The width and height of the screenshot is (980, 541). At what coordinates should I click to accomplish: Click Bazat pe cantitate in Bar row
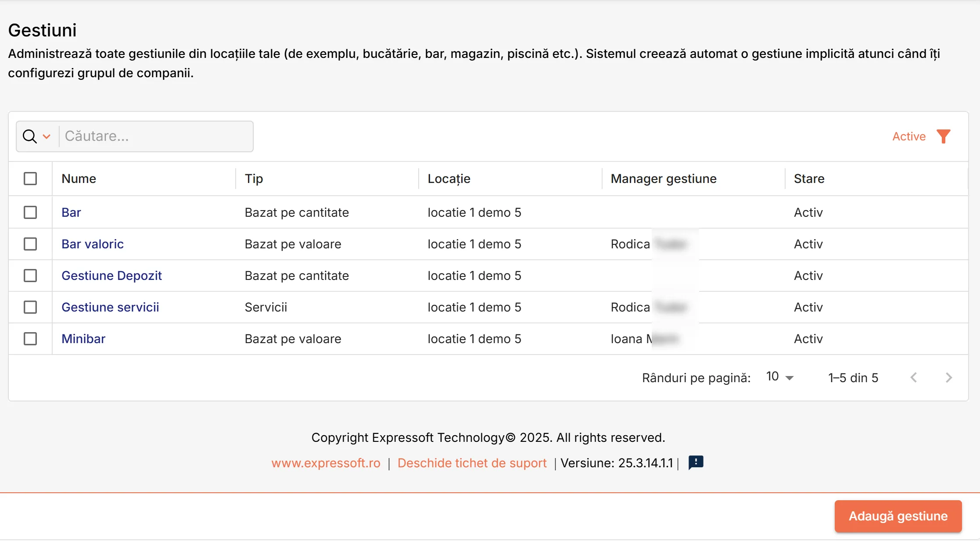[297, 212]
